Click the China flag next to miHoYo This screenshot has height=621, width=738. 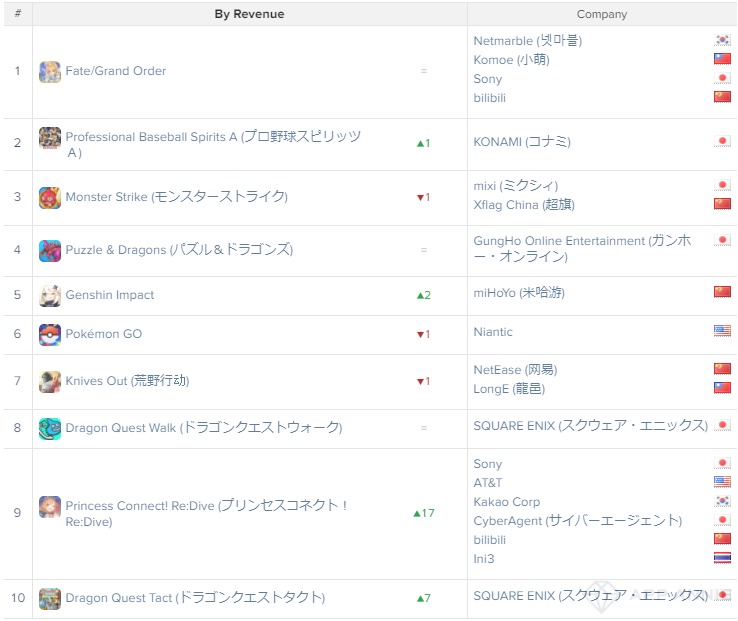coord(722,292)
